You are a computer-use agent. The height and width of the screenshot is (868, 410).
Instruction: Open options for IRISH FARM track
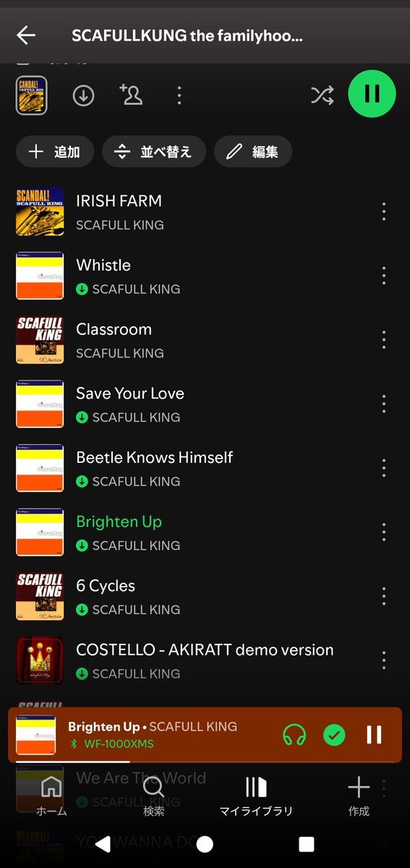[x=384, y=211]
